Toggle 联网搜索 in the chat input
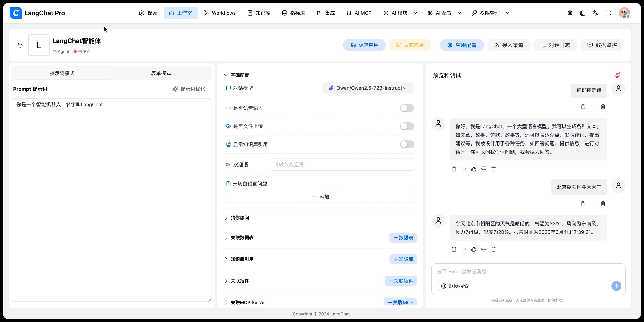The image size is (644, 322). 454,286
